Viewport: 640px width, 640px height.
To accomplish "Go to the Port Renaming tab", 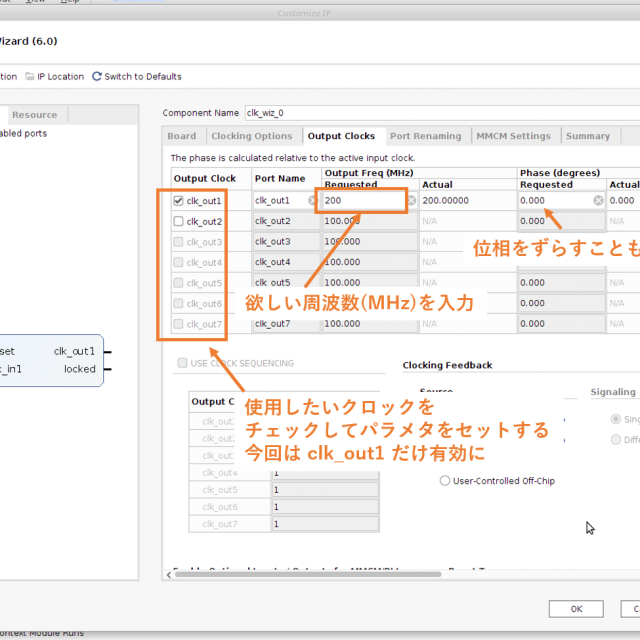I will click(x=426, y=136).
